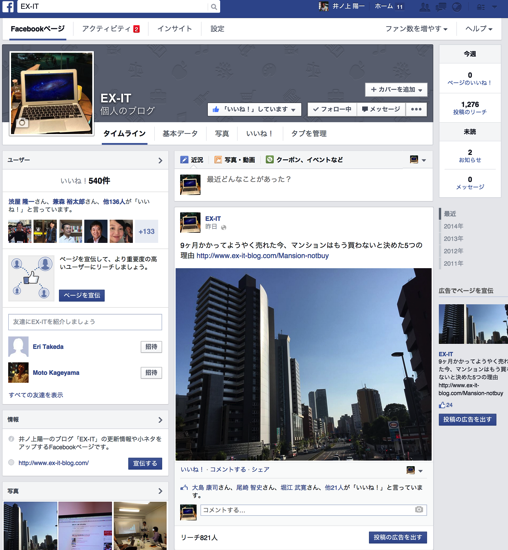
Task: Click the page promotion thumbs-up graphic
Action: click(31, 278)
